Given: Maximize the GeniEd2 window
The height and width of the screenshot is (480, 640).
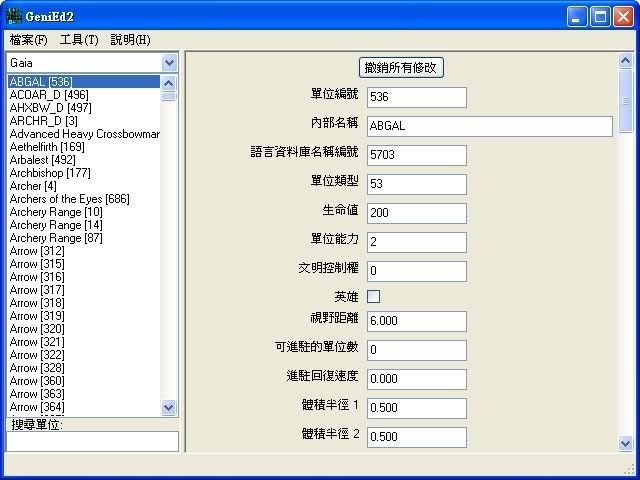Looking at the screenshot, I should [600, 17].
